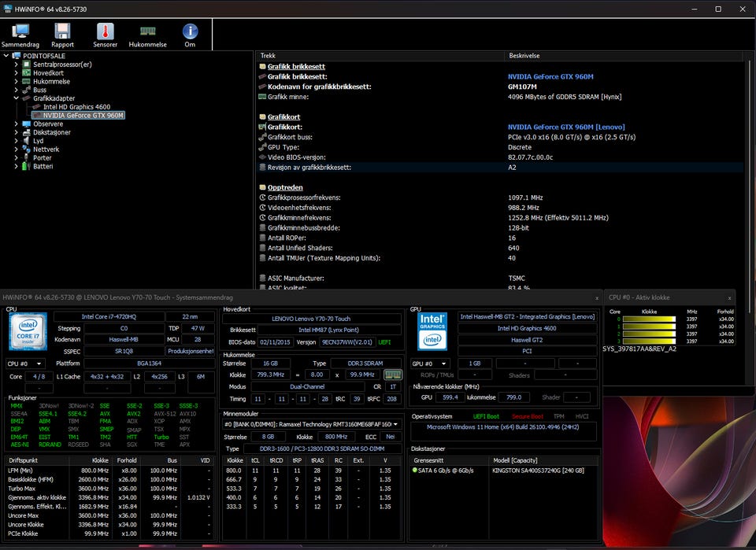Image resolution: width=756 pixels, height=550 pixels.
Task: Click the HWiNFO app icon in title bar
Action: click(8, 9)
